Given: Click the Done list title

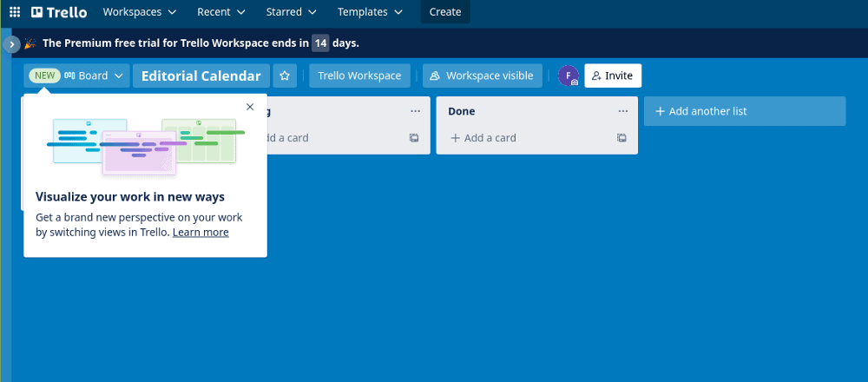Looking at the screenshot, I should (462, 111).
